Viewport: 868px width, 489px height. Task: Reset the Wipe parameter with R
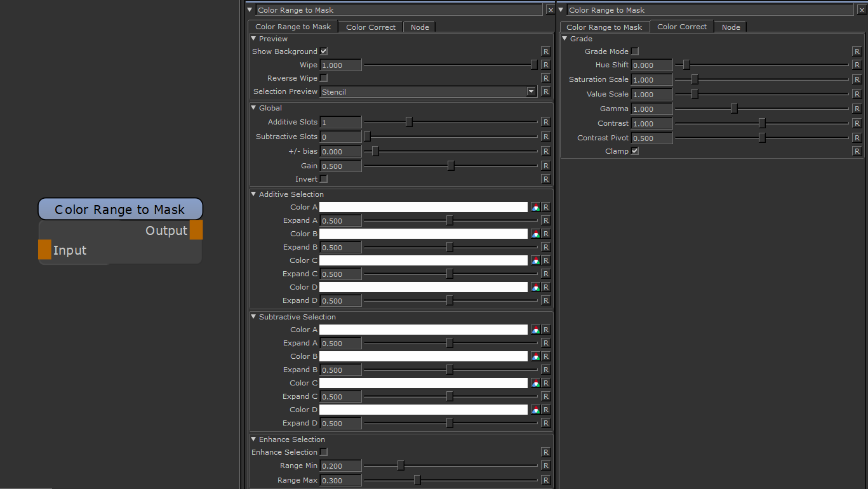545,65
